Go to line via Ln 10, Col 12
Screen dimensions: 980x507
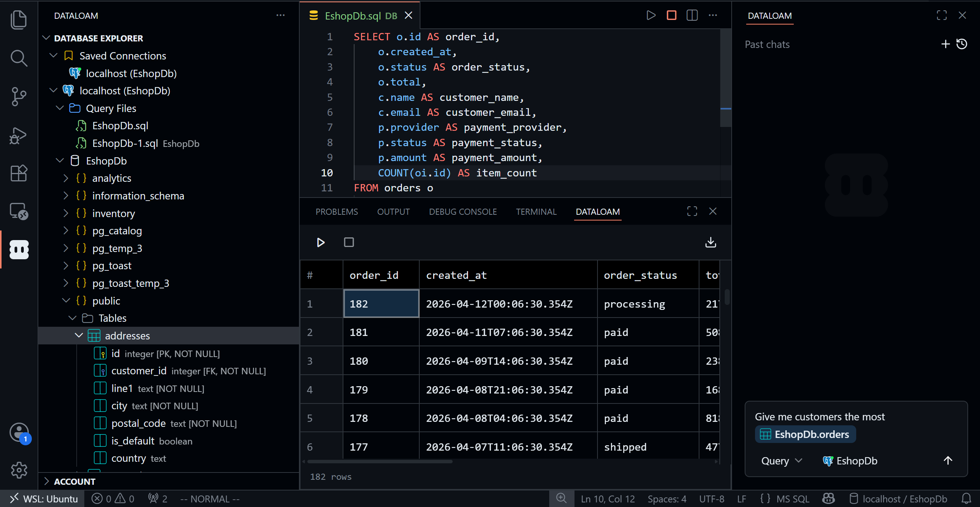[607, 499]
